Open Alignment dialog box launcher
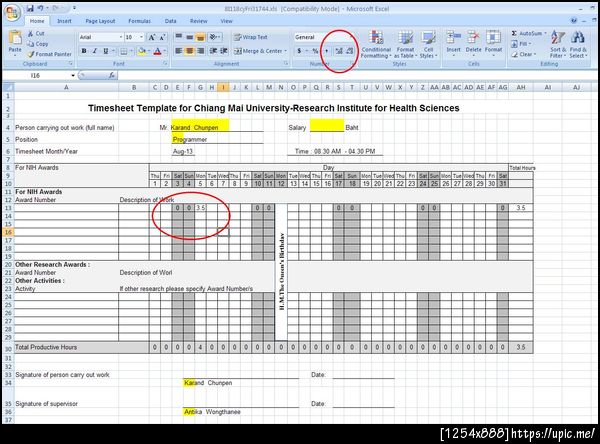The height and width of the screenshot is (444, 600). (286, 64)
